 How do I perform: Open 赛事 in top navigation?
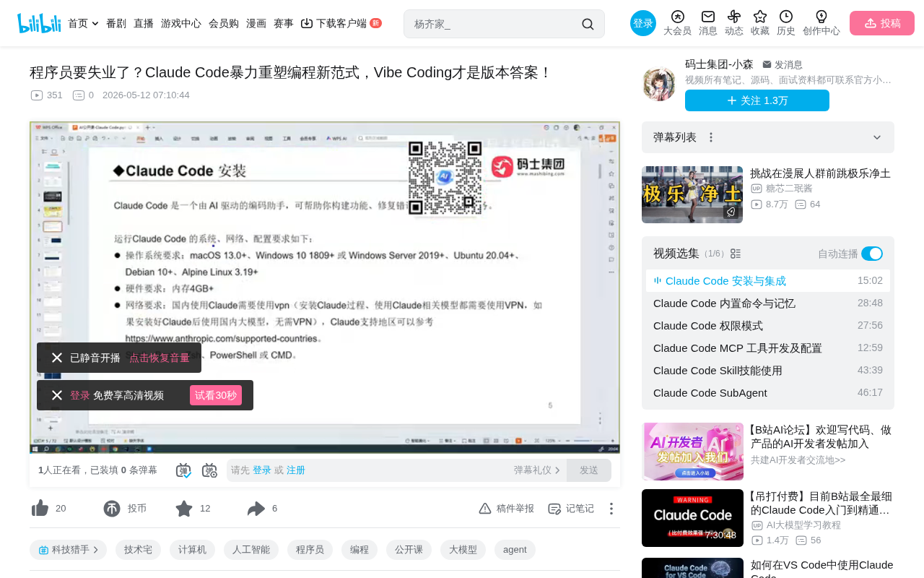point(284,23)
